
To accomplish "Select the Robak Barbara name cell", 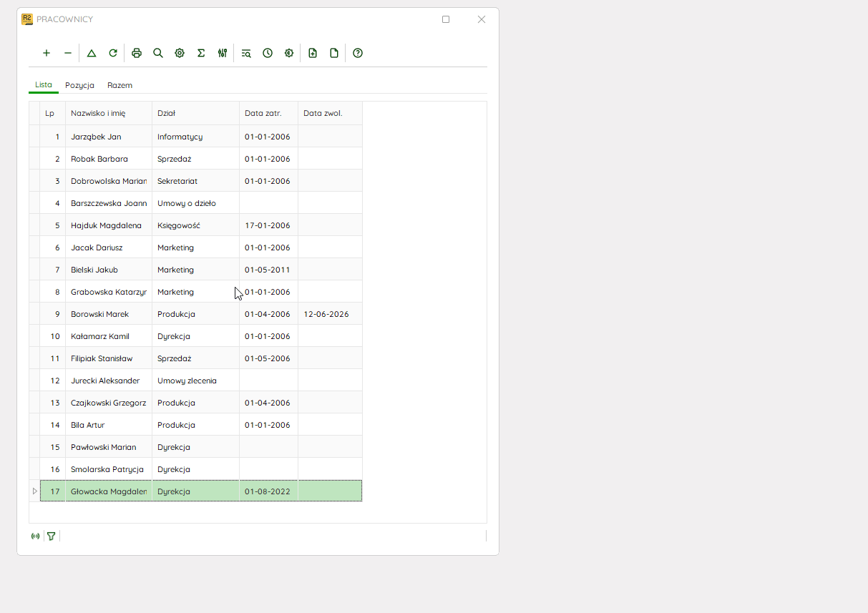I will (109, 159).
